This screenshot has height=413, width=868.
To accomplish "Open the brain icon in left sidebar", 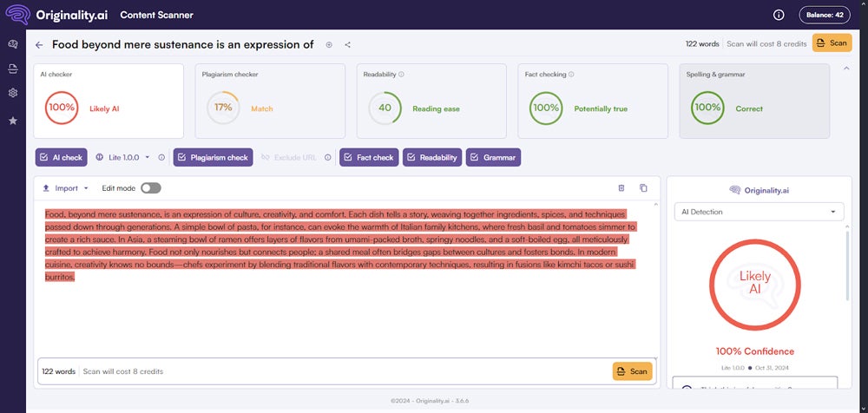I will pyautogui.click(x=13, y=44).
